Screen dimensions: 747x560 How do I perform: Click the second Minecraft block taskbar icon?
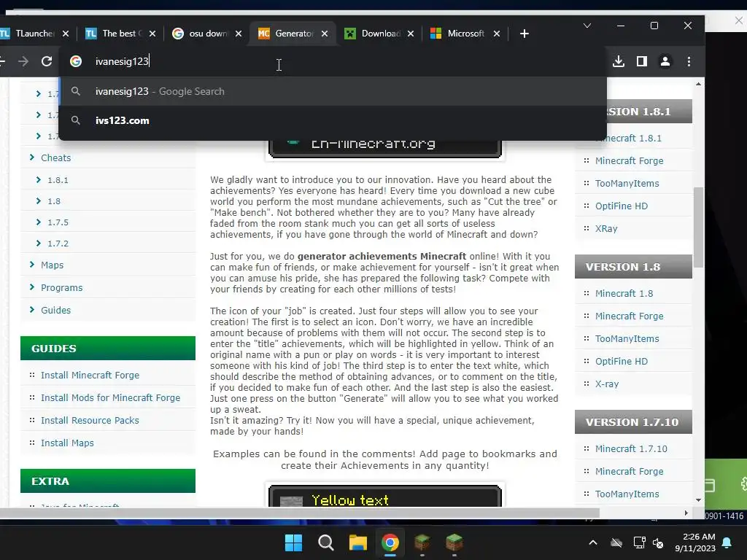(454, 542)
